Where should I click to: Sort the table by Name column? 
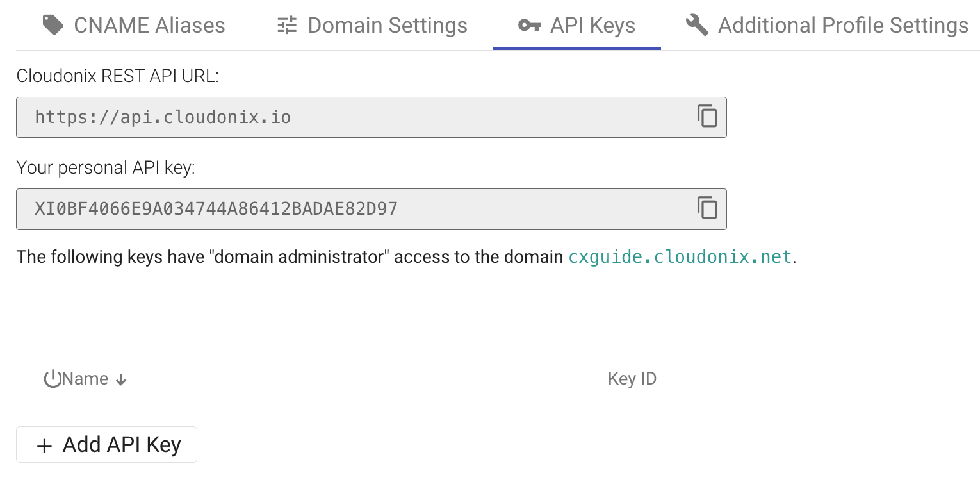pyautogui.click(x=86, y=379)
